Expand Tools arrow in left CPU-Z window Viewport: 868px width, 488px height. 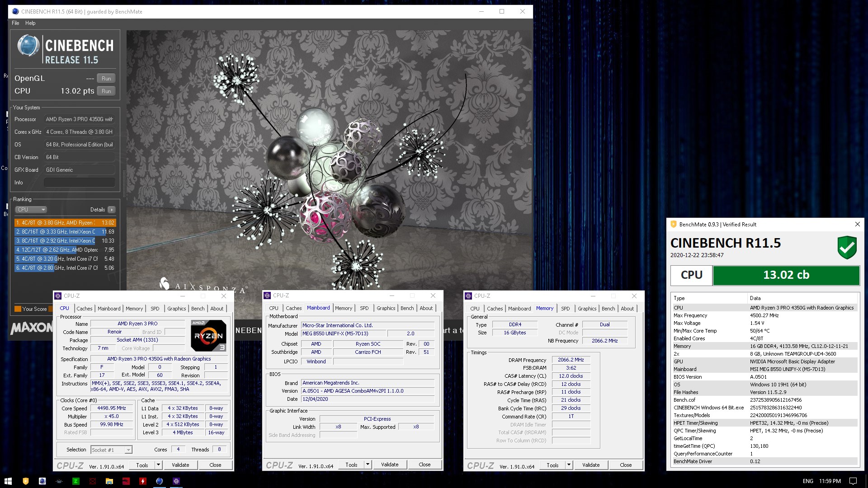coord(158,465)
